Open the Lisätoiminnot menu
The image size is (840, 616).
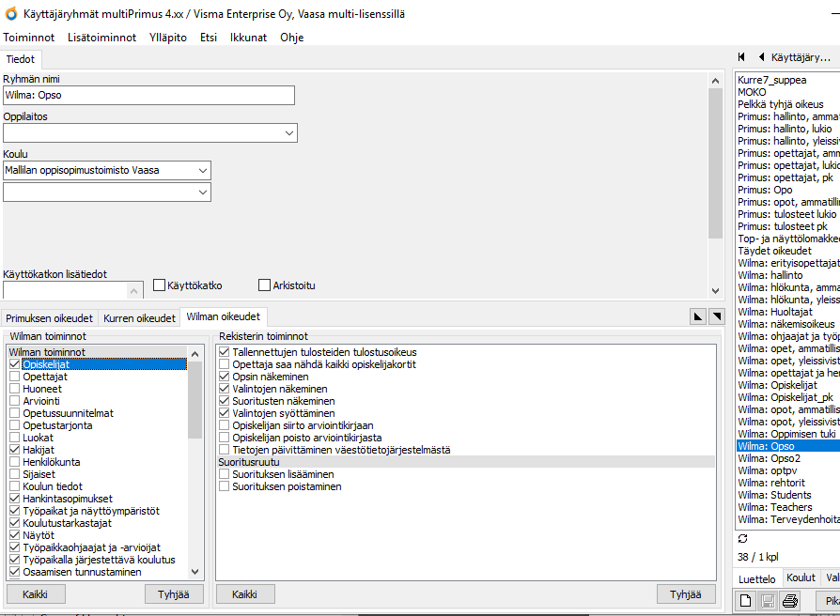(101, 38)
